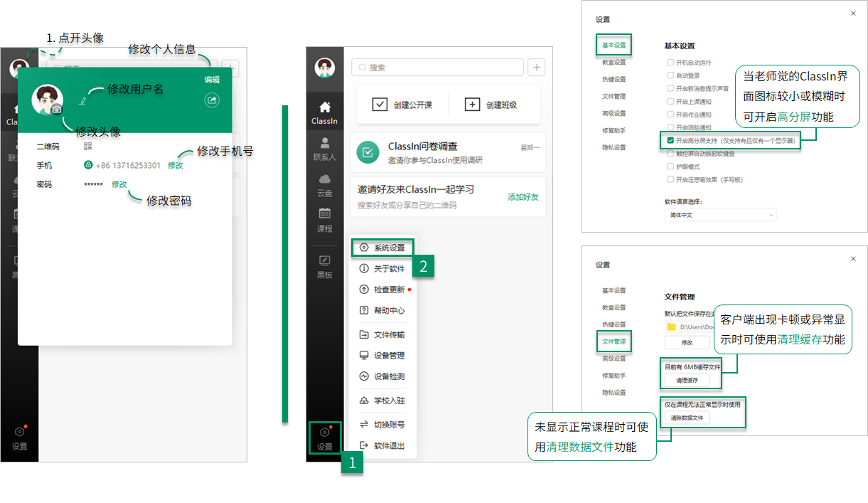
Task: Select the 修复助手 tab in the lower settings window
Action: tap(614, 376)
